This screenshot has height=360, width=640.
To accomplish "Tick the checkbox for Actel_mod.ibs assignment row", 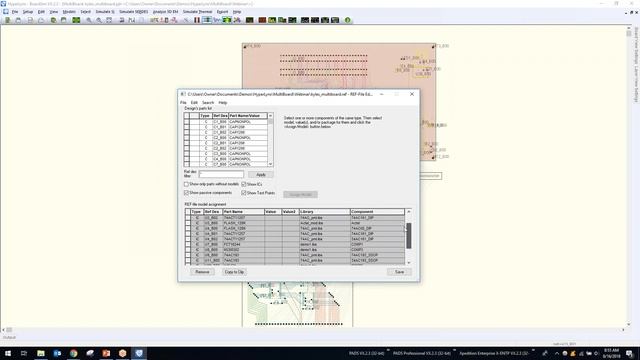I will [x=188, y=223].
